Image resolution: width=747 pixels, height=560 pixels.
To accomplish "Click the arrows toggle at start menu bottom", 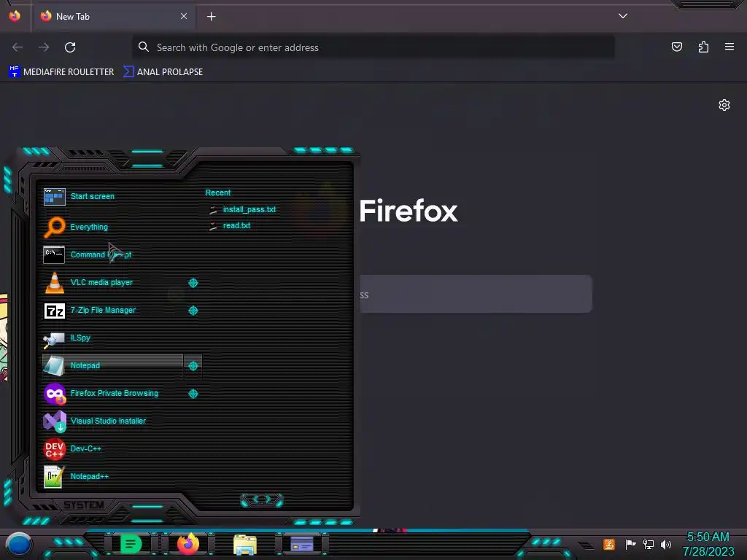I will (262, 499).
